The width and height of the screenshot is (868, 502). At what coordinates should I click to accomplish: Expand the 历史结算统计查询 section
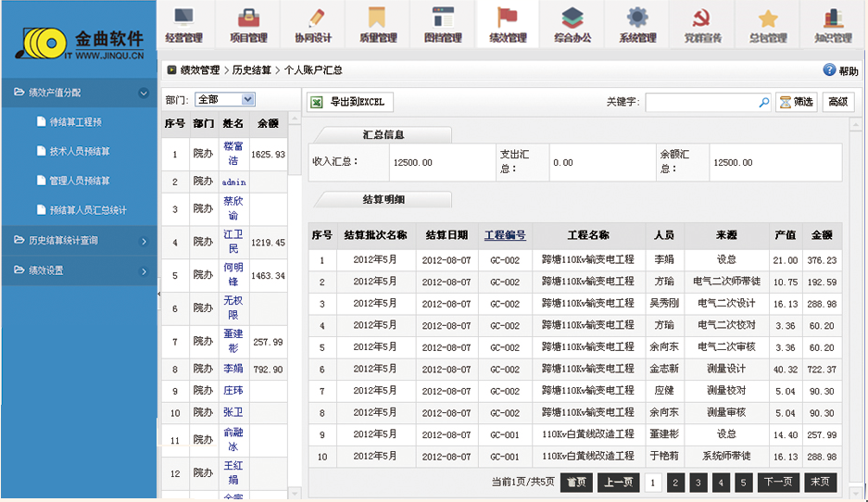[144, 241]
